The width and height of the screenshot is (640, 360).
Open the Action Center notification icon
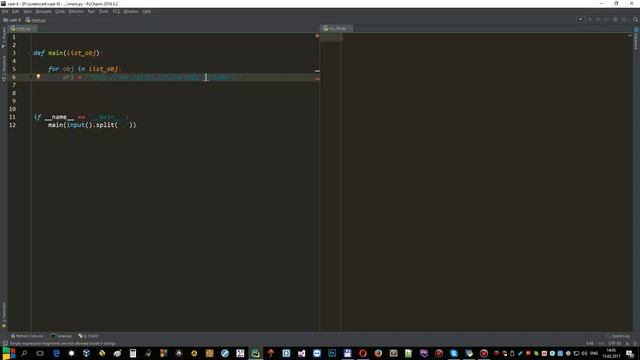click(631, 353)
